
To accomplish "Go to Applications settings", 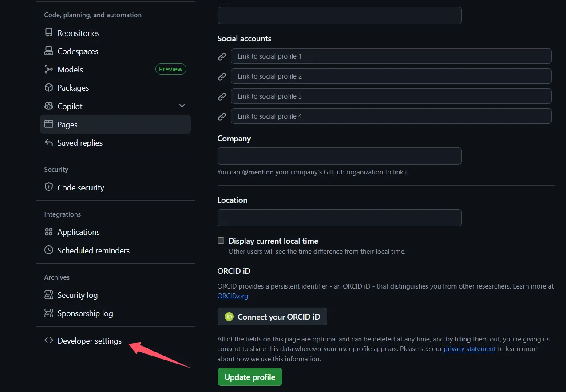I will 115,232.
